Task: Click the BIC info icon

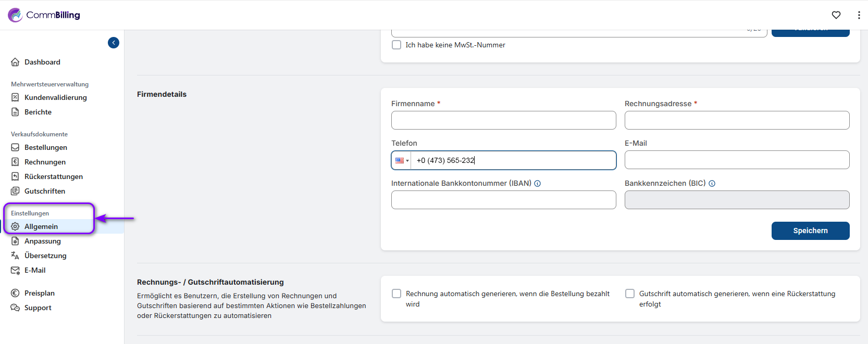Action: click(x=712, y=184)
